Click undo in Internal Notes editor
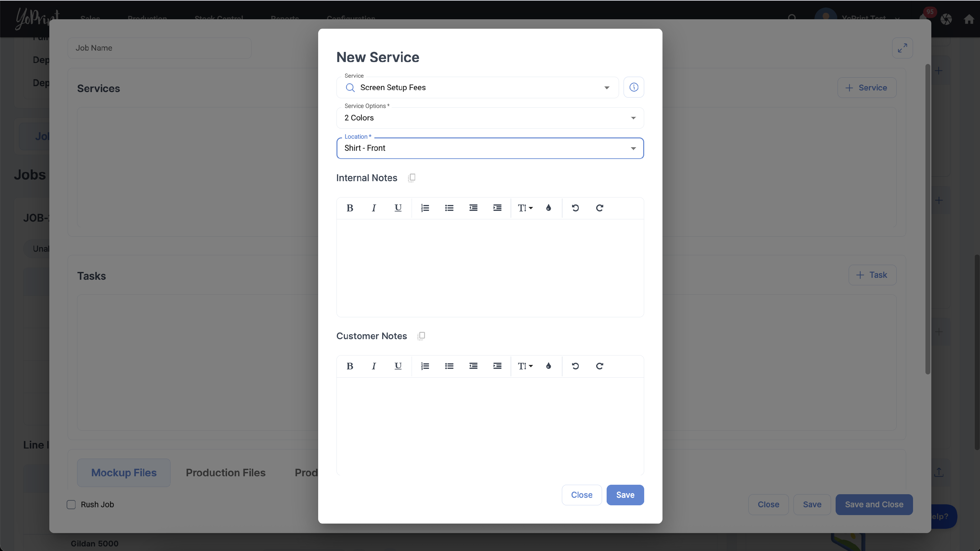 click(575, 208)
